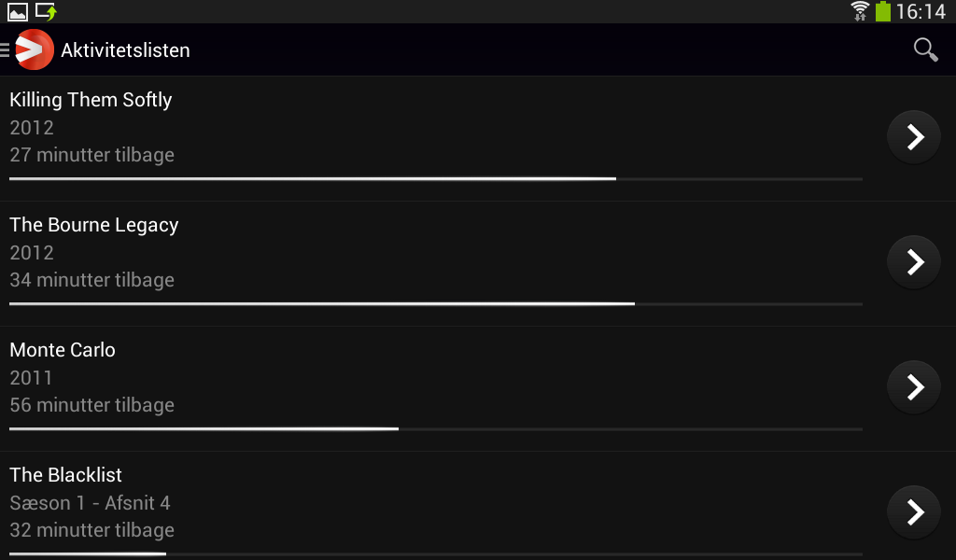The height and width of the screenshot is (560, 956).
Task: Select The Blacklist title
Action: click(65, 475)
